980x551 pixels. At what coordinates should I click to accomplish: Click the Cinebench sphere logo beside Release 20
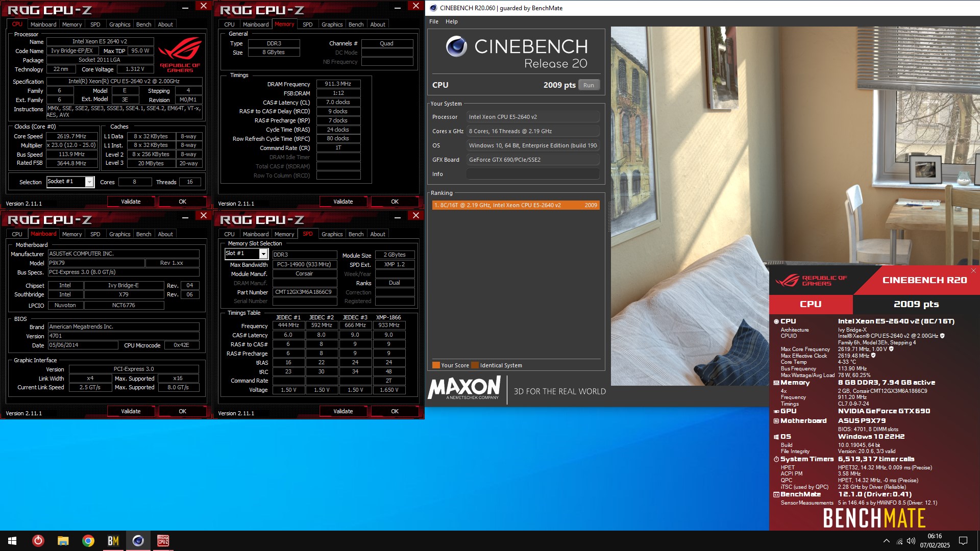pyautogui.click(x=456, y=46)
